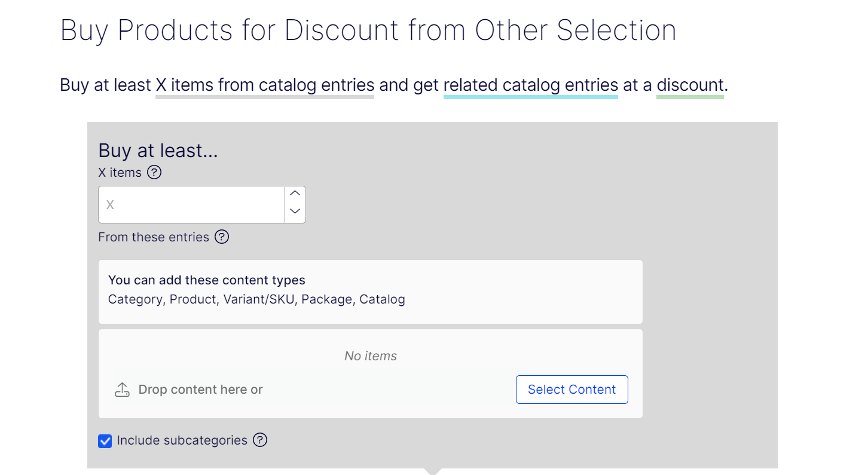Jump to the discount section link
868x475 pixels.
click(x=690, y=85)
